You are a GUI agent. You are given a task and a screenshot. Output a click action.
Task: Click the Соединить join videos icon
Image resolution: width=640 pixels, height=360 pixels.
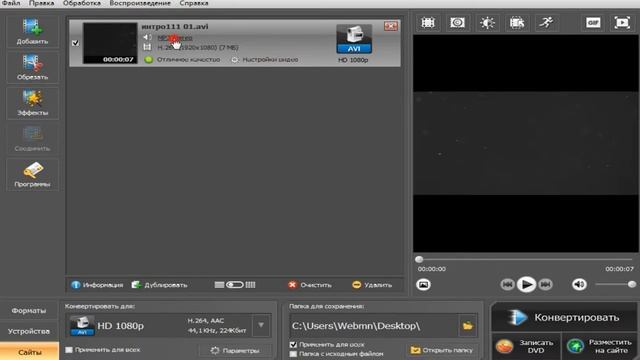point(32,139)
